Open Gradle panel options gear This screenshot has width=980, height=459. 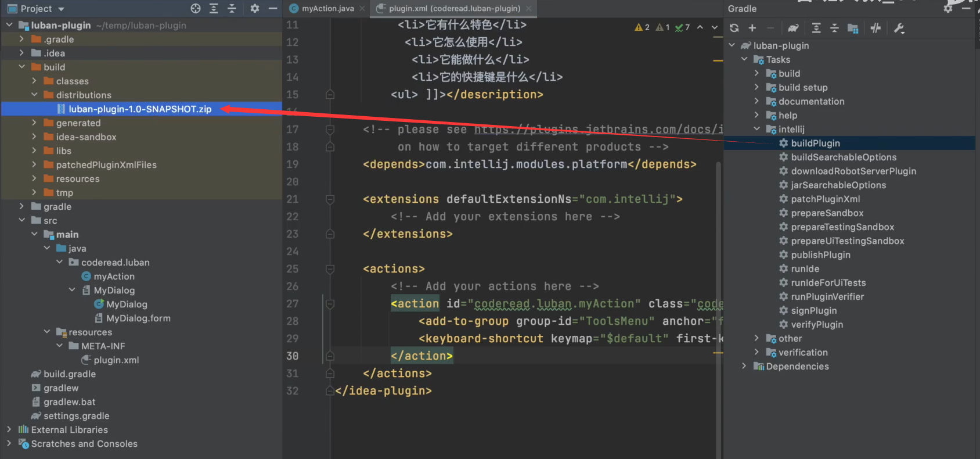pos(948,8)
